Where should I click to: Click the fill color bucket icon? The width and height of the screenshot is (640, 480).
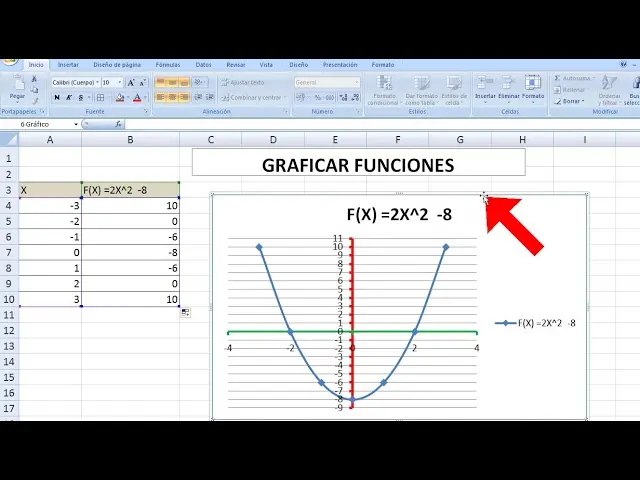(119, 98)
